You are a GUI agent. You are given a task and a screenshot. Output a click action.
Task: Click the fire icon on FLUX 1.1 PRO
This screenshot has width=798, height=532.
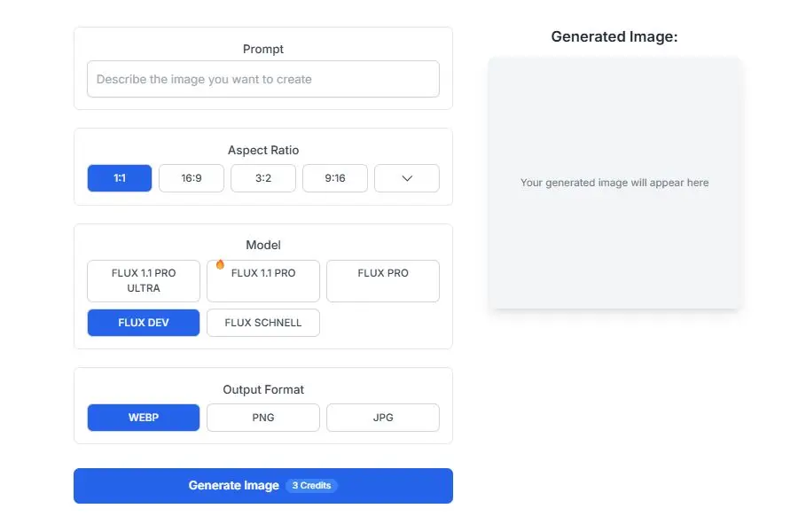tap(220, 263)
